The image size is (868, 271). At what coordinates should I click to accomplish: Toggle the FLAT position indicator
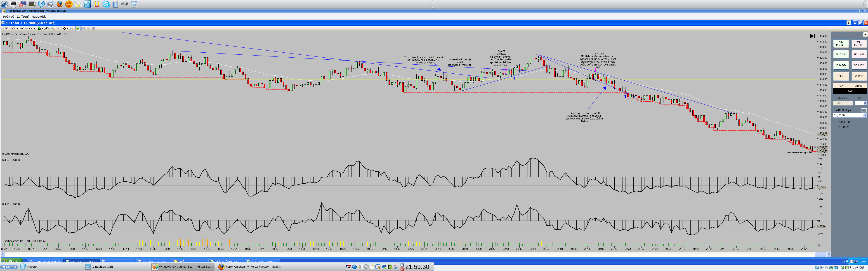click(841, 86)
